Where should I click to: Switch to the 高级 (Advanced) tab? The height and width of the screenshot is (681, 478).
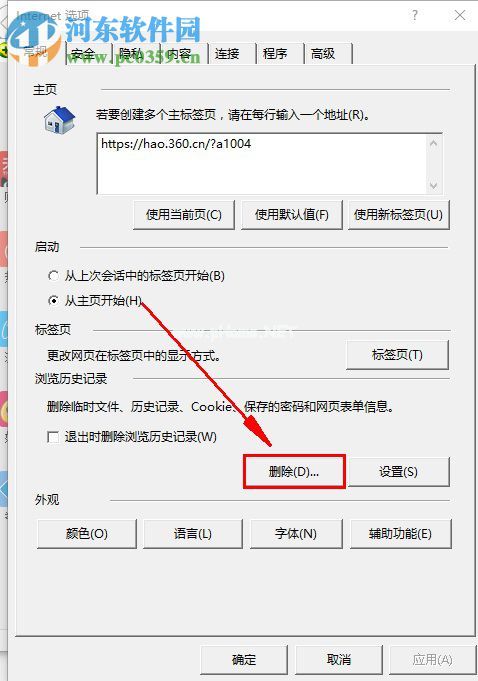tap(328, 54)
